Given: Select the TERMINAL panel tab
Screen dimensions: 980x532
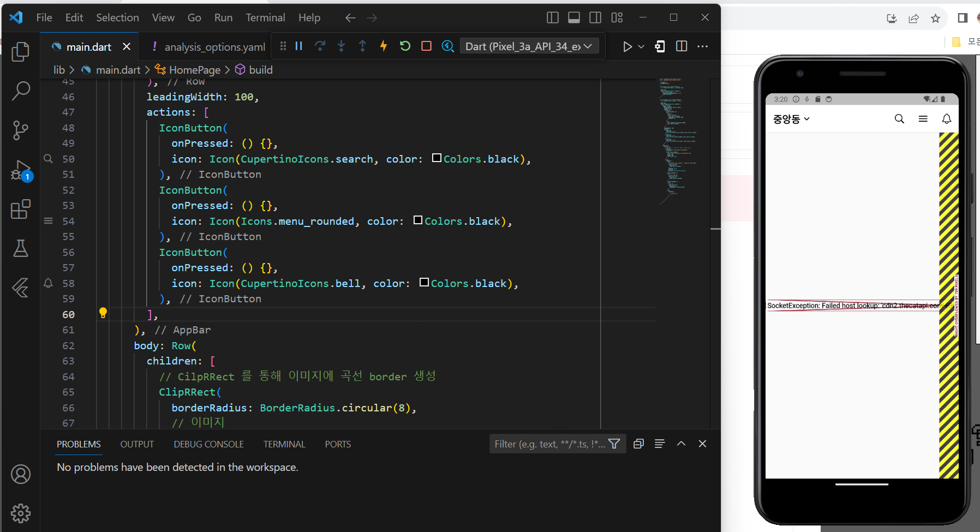Looking at the screenshot, I should (x=284, y=444).
